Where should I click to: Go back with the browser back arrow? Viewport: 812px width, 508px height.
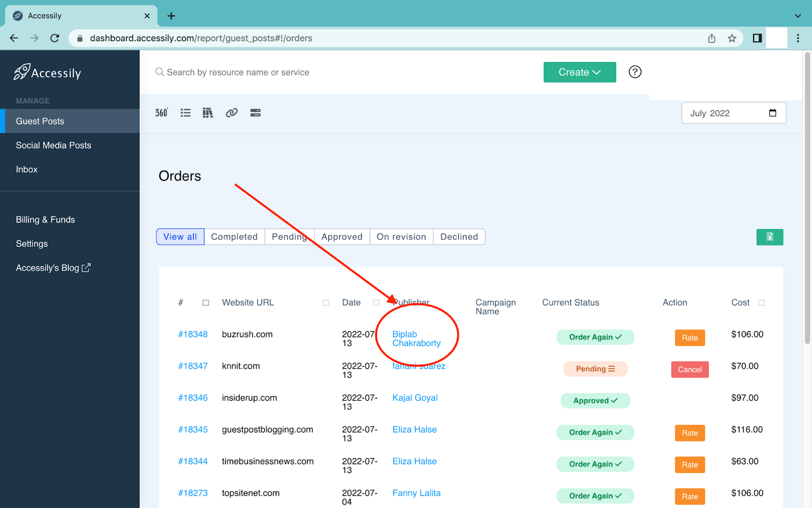point(14,38)
